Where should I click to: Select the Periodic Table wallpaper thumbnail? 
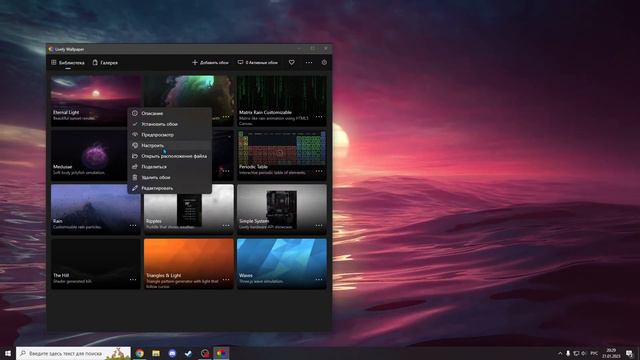click(x=282, y=155)
